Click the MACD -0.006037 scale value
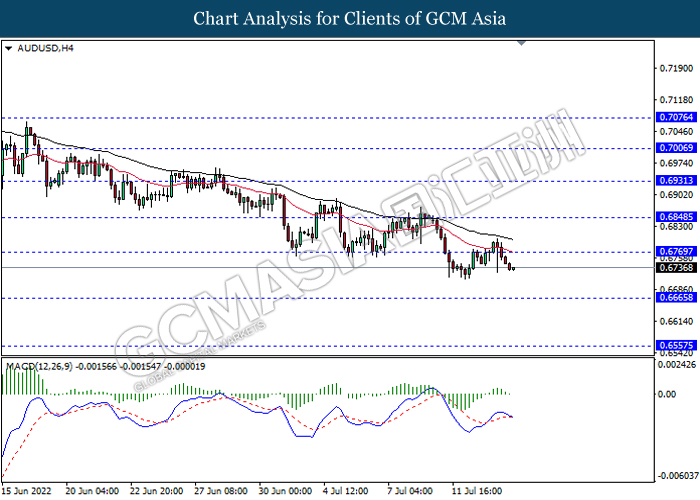 pos(678,476)
